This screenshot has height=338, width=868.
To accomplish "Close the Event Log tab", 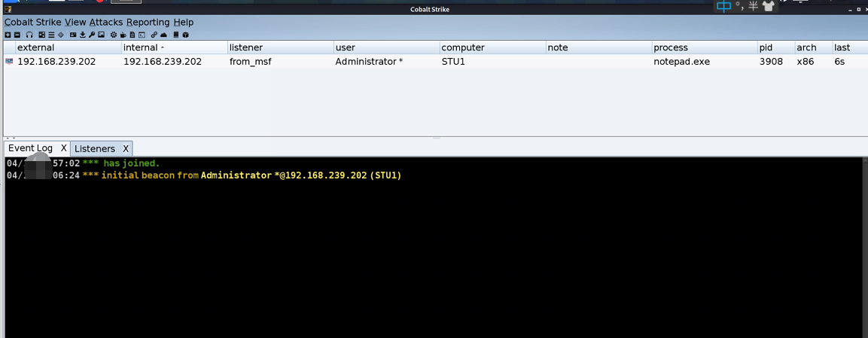I will click(64, 148).
